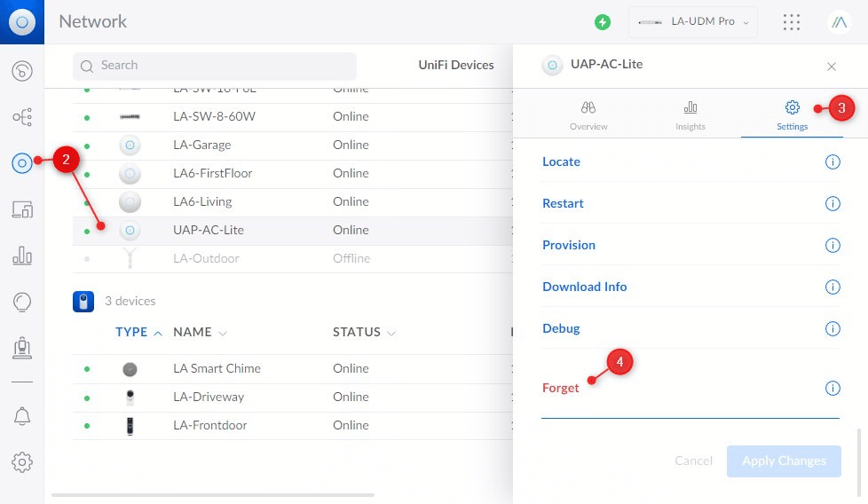Click the UAP-AC-Lite panel header icon
The image size is (868, 504).
tap(552, 66)
